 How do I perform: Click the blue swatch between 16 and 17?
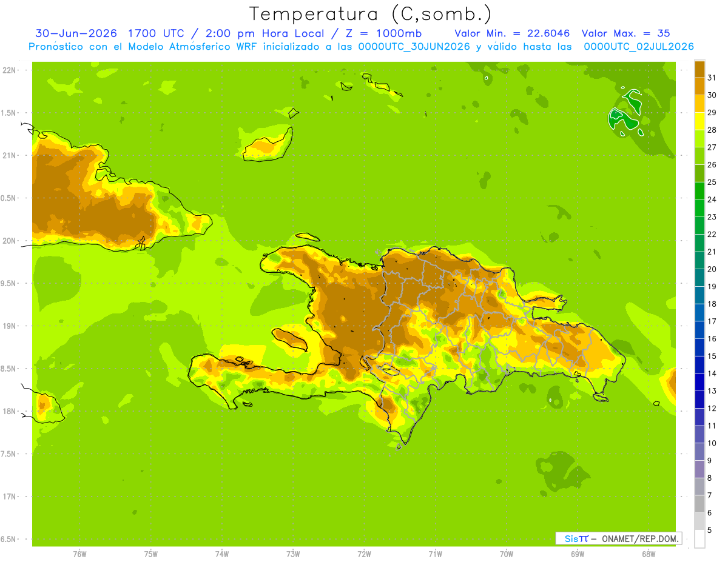tap(699, 330)
